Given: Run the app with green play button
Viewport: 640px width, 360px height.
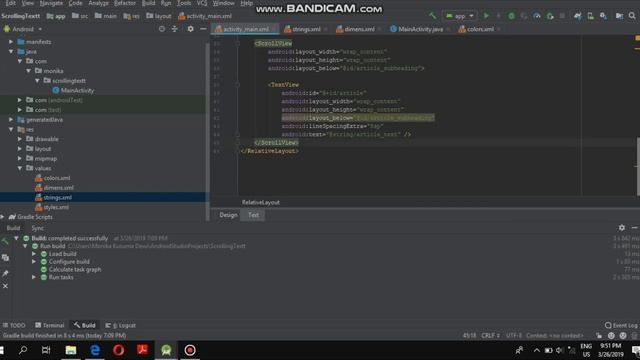Looking at the screenshot, I should coord(486,16).
